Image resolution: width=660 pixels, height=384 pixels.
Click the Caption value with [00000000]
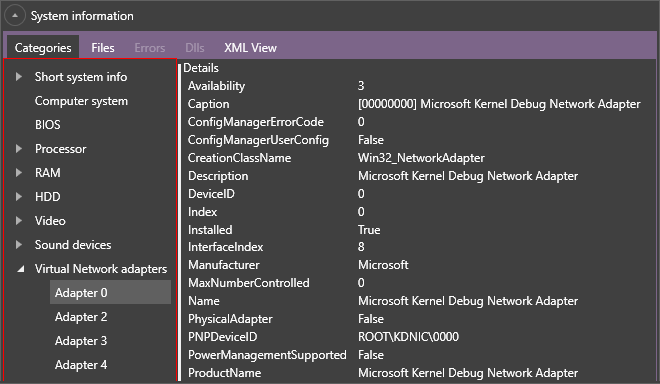coord(499,104)
